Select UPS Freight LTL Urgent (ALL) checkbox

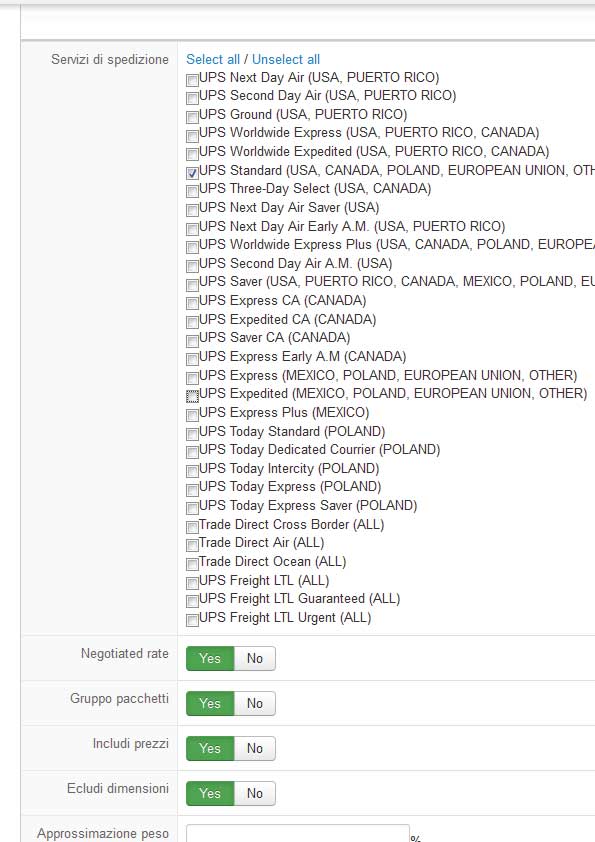click(x=192, y=620)
